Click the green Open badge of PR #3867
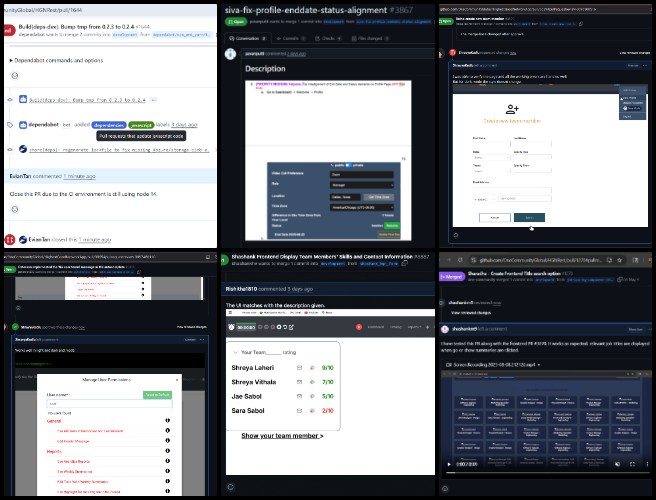This screenshot has height=500, width=656. click(x=236, y=21)
